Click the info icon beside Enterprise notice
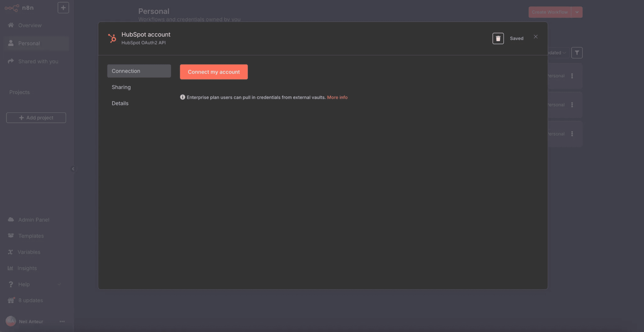The image size is (644, 332). coord(183,97)
